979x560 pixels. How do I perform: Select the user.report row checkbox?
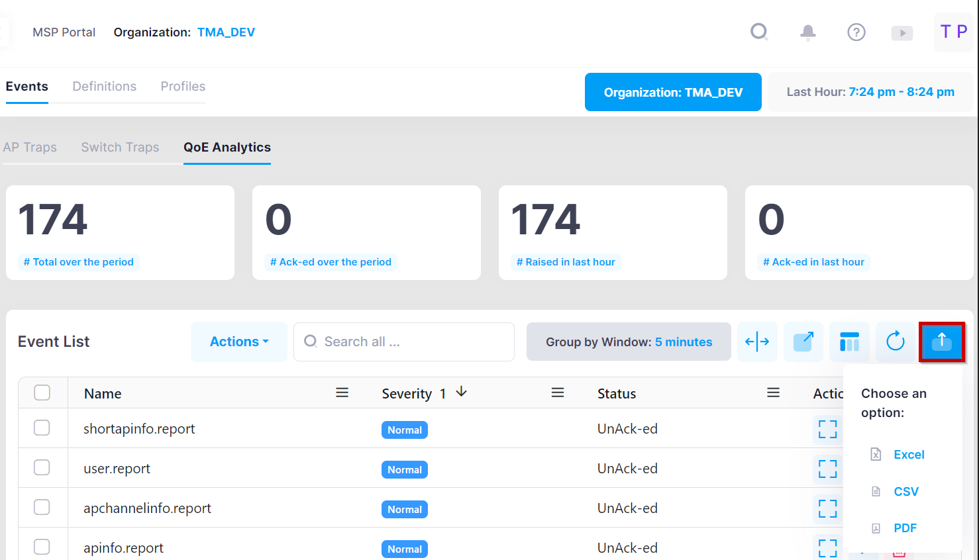click(x=42, y=468)
